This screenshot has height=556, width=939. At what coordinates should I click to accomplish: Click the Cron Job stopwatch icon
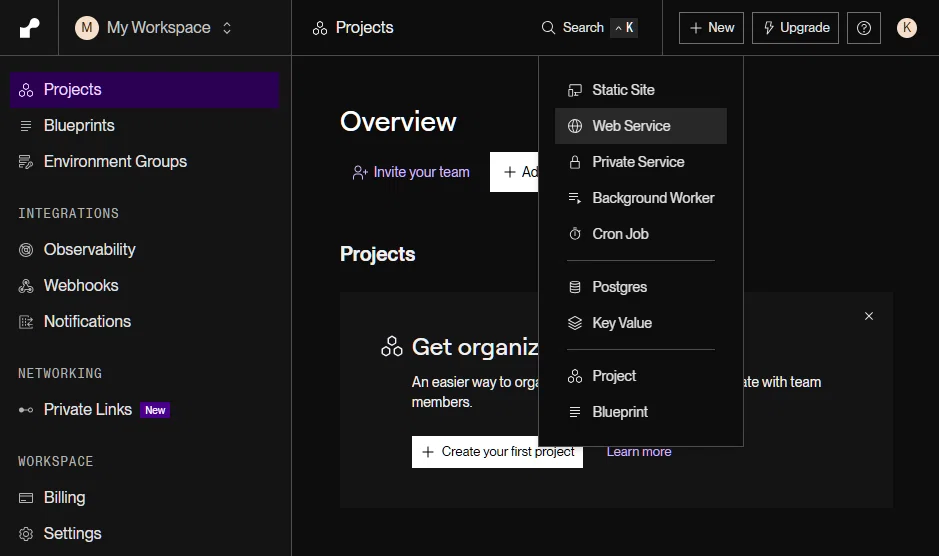point(575,234)
